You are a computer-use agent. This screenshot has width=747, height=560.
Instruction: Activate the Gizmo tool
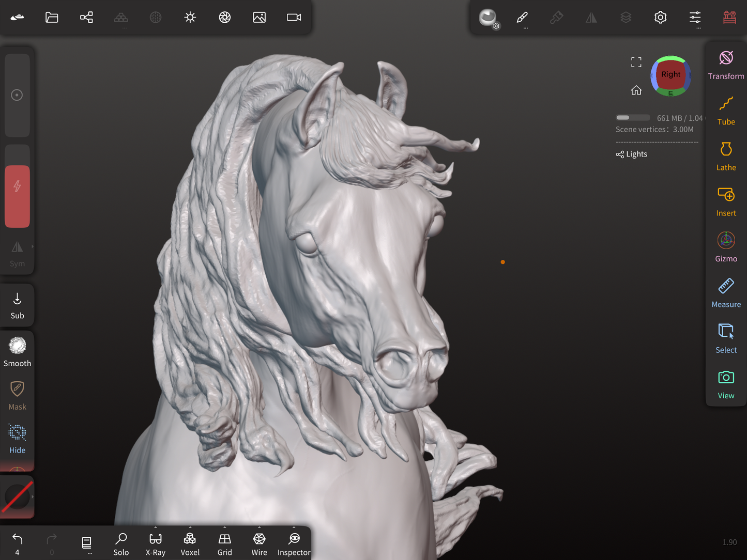point(726,247)
